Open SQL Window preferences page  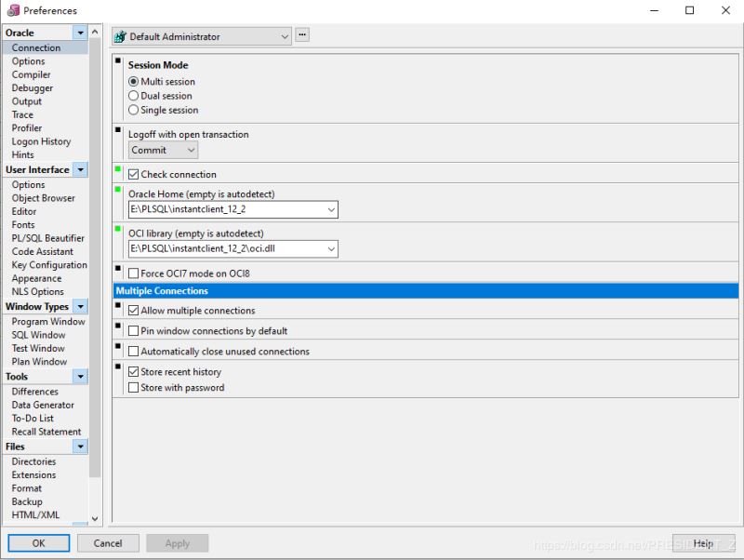pyautogui.click(x=38, y=335)
